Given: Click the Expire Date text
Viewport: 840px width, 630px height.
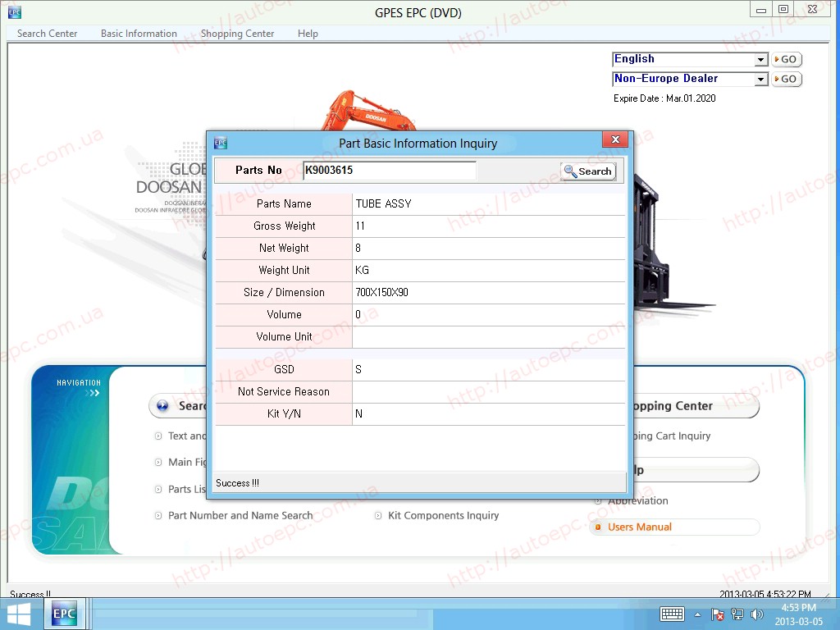Looking at the screenshot, I should pos(664,98).
